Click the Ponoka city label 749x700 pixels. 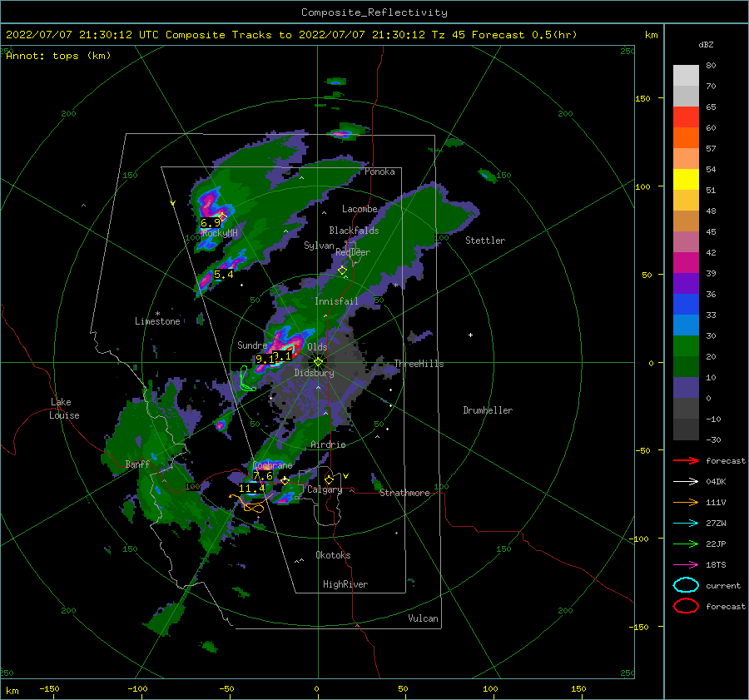coord(379,171)
